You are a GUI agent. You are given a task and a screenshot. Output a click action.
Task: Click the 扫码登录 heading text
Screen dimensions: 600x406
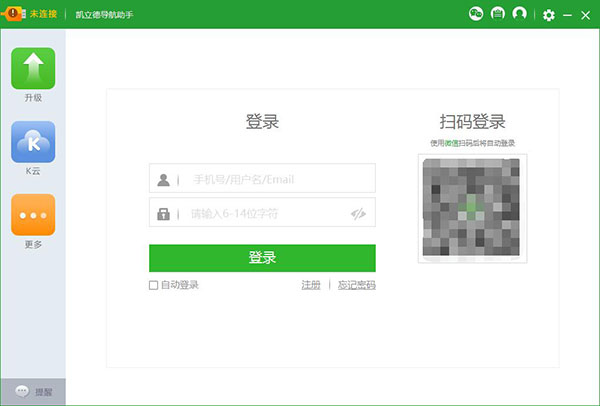point(472,122)
